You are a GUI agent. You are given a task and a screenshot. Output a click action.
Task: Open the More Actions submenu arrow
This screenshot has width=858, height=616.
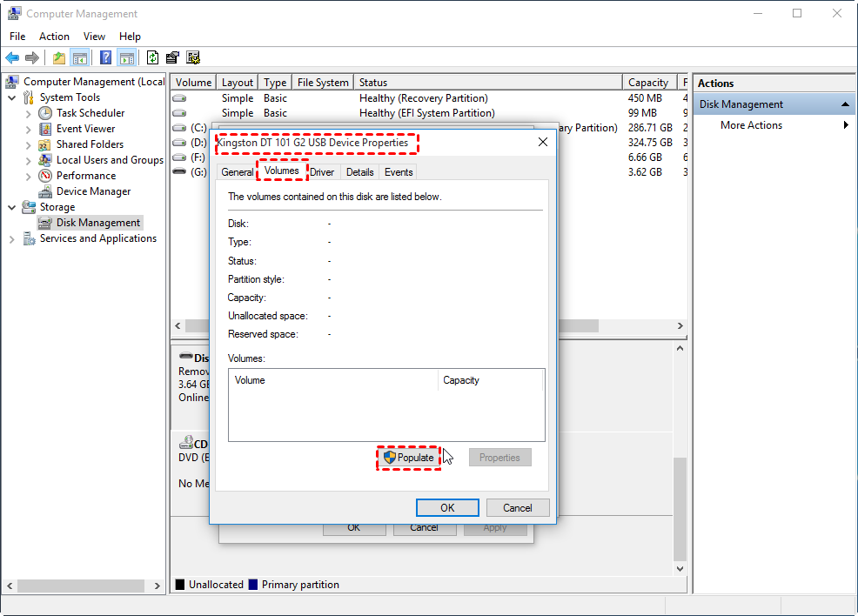pos(846,125)
